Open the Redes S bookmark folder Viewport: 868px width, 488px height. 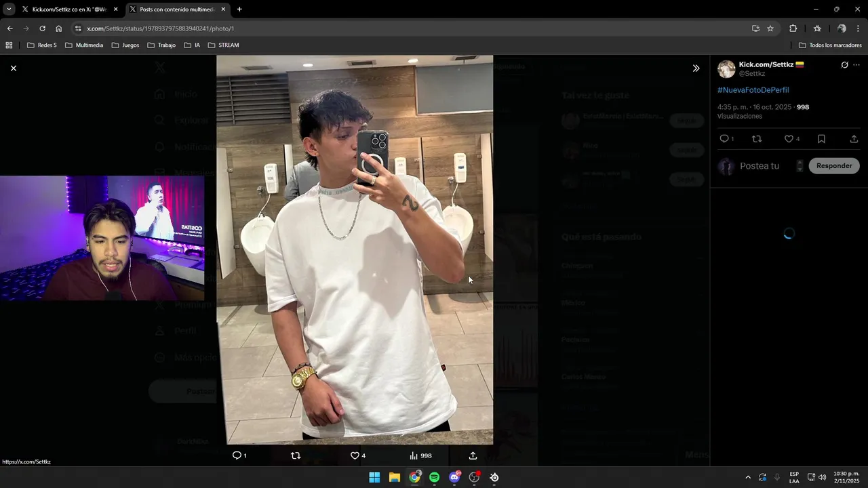(41, 45)
